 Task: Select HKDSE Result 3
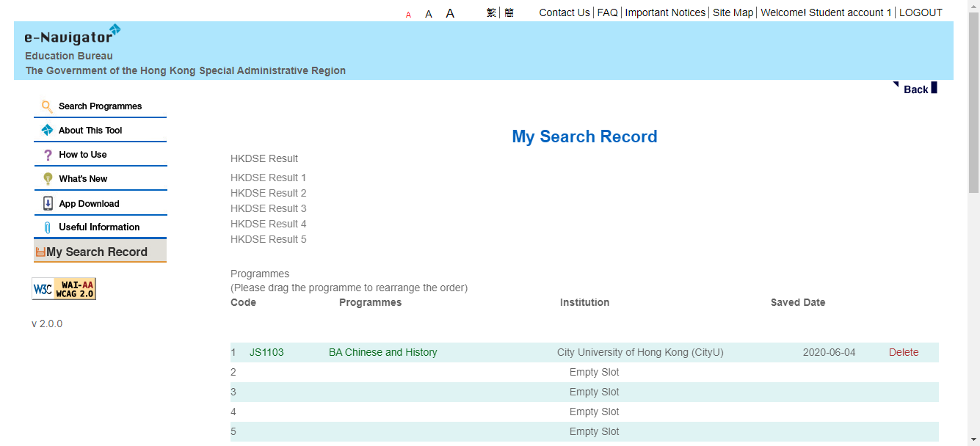click(x=268, y=208)
